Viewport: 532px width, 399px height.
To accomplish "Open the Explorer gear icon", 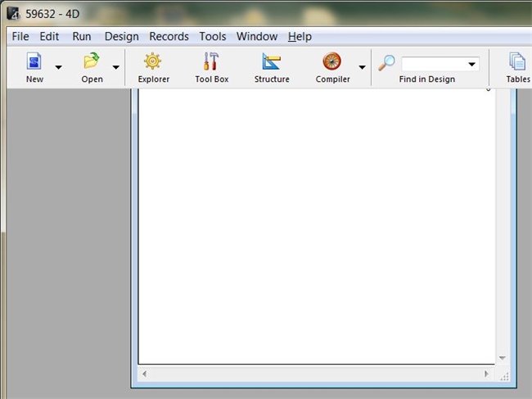I will pyautogui.click(x=153, y=62).
